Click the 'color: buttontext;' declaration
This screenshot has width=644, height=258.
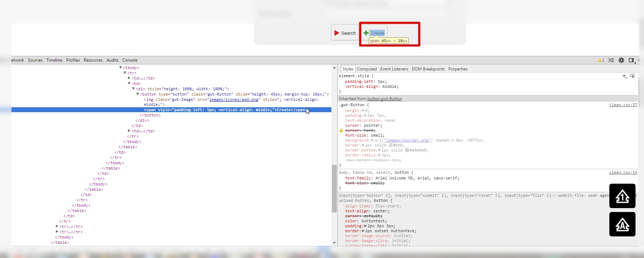(366, 221)
